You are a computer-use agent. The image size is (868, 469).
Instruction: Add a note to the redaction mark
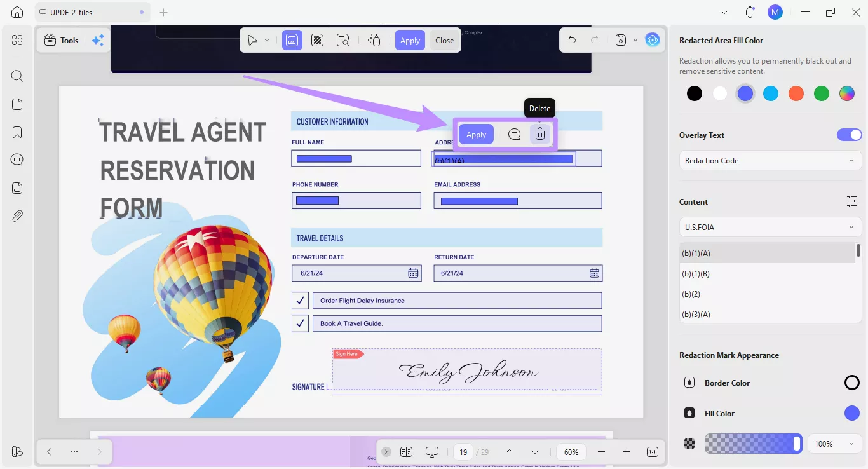tap(515, 134)
